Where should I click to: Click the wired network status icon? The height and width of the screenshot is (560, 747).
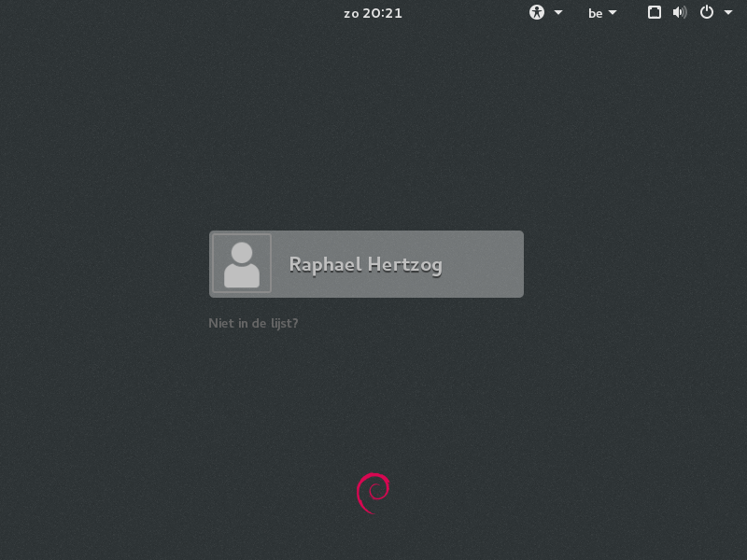point(655,13)
